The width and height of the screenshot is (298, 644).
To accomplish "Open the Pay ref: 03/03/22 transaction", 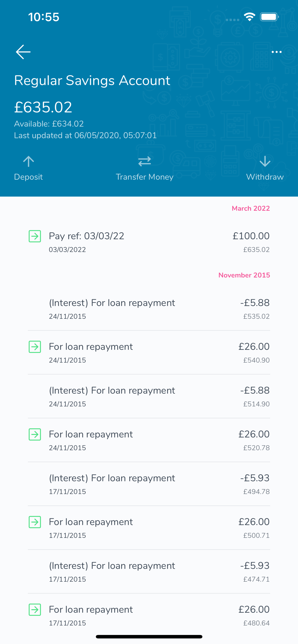I will point(149,242).
